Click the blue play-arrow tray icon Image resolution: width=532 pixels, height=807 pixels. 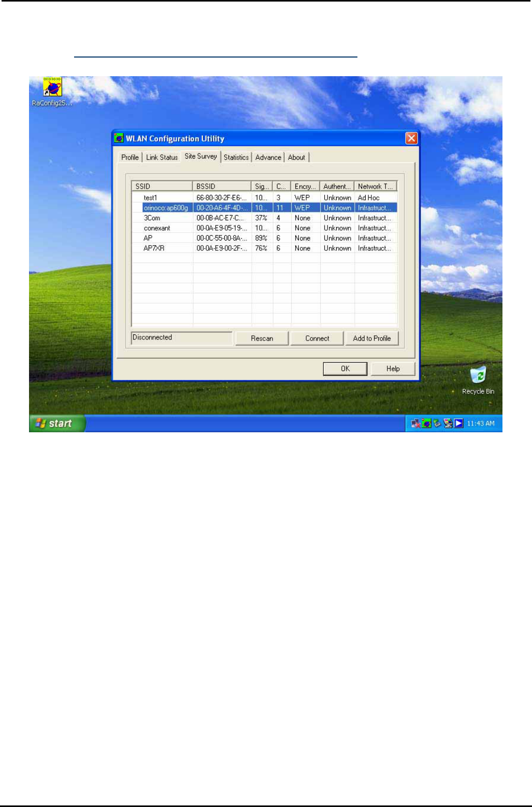pos(458,423)
